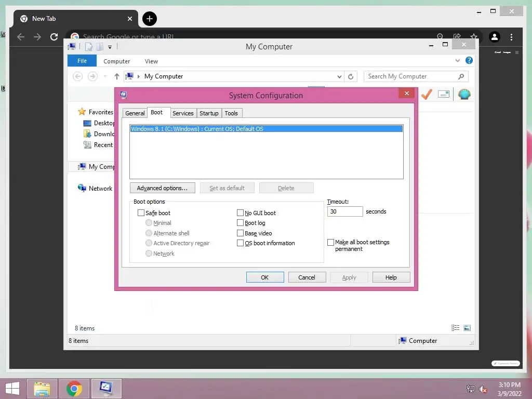Click Chrome's forward navigation arrow

(37, 37)
